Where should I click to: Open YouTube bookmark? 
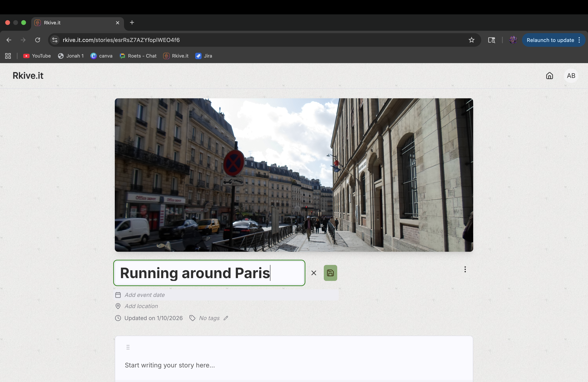(37, 56)
